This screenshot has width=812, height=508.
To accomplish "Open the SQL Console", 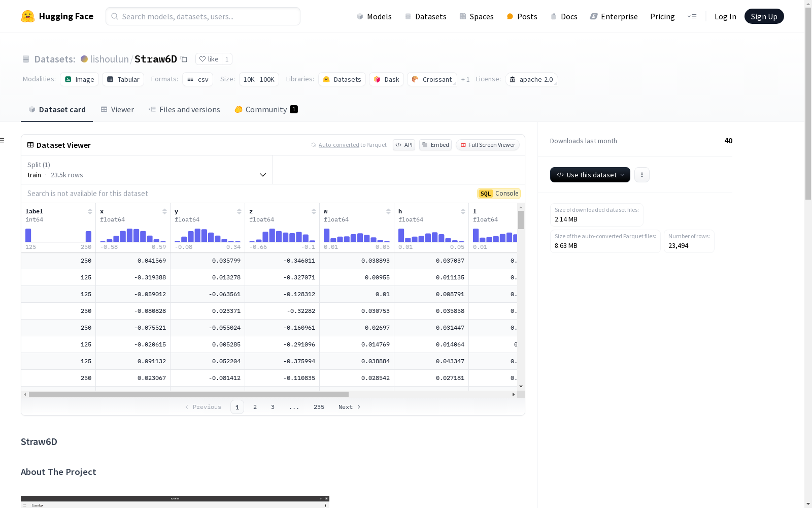I will tap(499, 194).
